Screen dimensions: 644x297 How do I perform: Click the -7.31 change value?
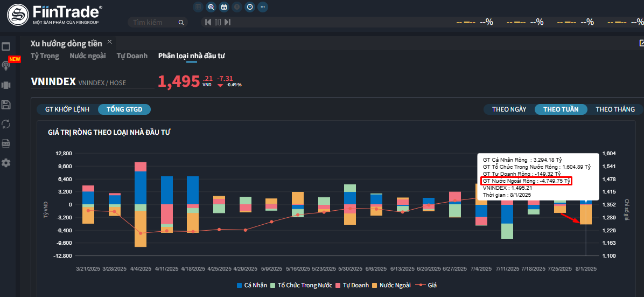click(x=225, y=78)
